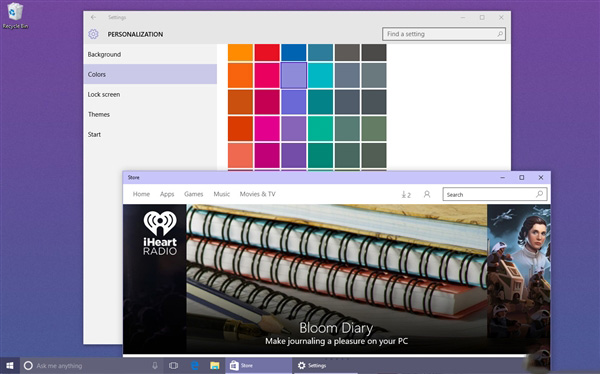Pick the dark teal swatch in third row

pos(321,102)
